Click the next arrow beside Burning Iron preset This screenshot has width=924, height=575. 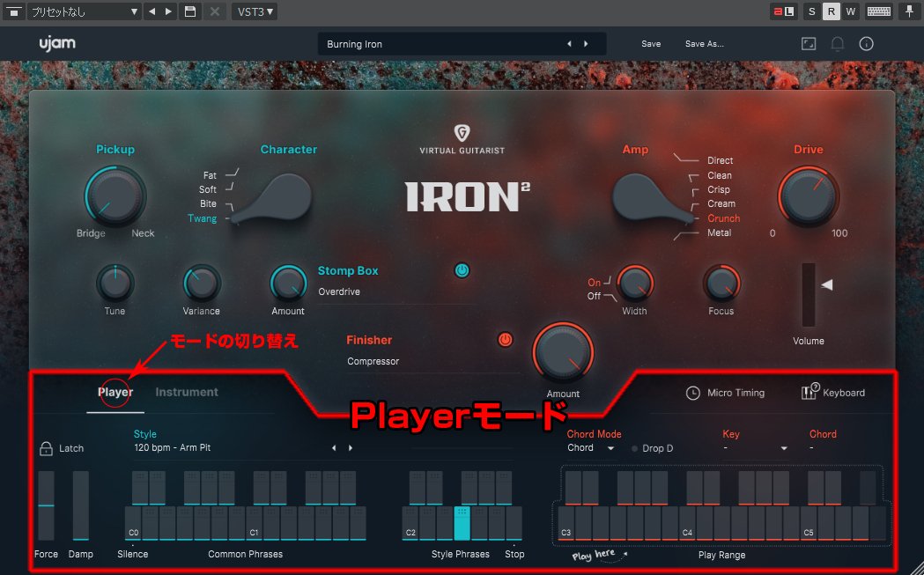pos(586,43)
